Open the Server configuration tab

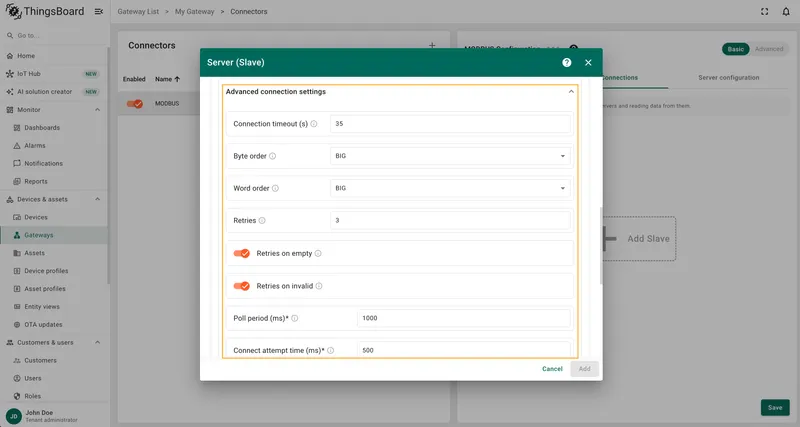(x=729, y=78)
